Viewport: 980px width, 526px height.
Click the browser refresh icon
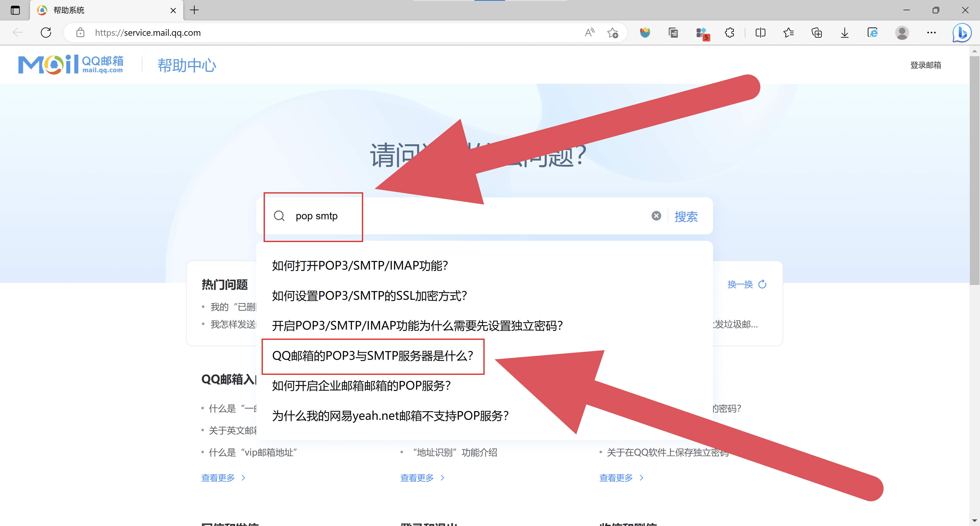point(46,33)
